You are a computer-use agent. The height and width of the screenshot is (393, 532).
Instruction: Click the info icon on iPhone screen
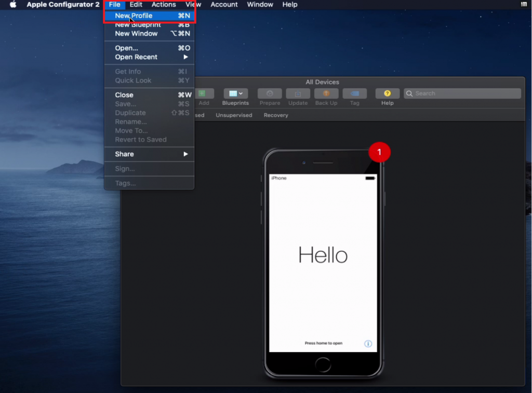click(x=368, y=344)
